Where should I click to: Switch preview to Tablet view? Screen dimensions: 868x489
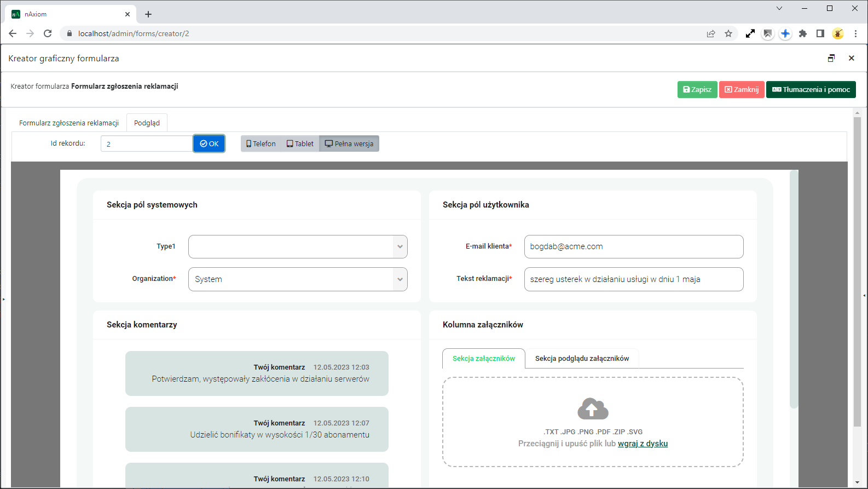pos(300,143)
